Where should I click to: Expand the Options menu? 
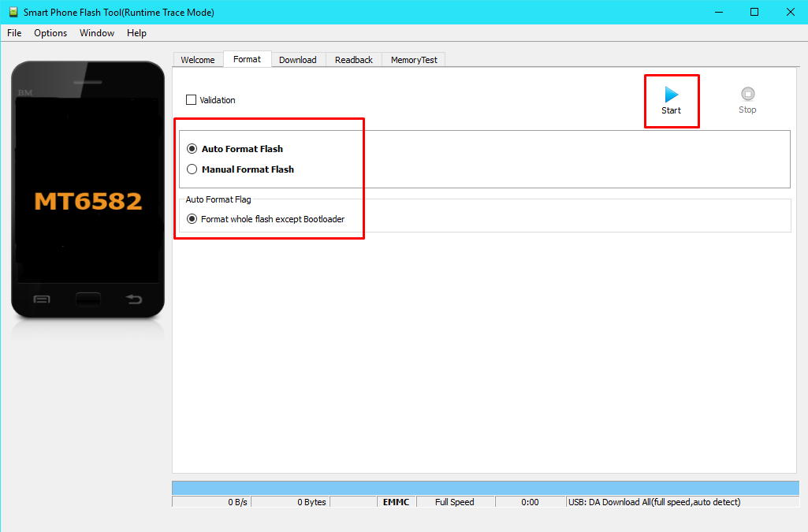(x=50, y=33)
